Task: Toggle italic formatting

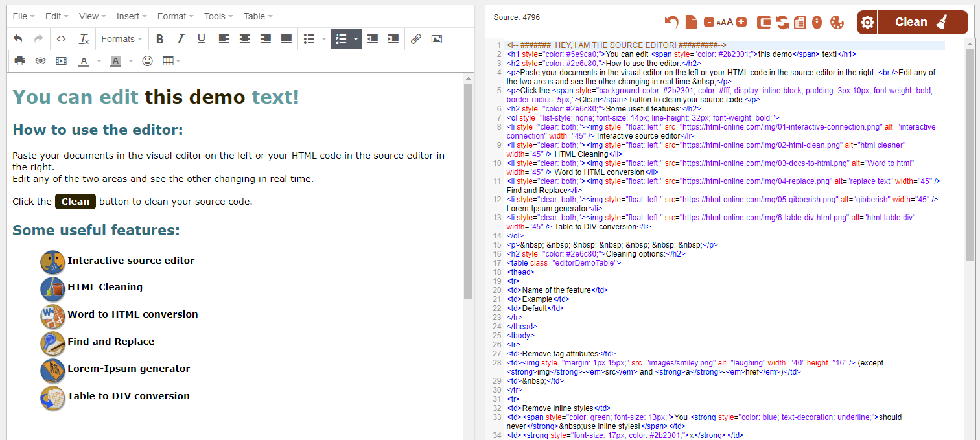Action: [180, 39]
